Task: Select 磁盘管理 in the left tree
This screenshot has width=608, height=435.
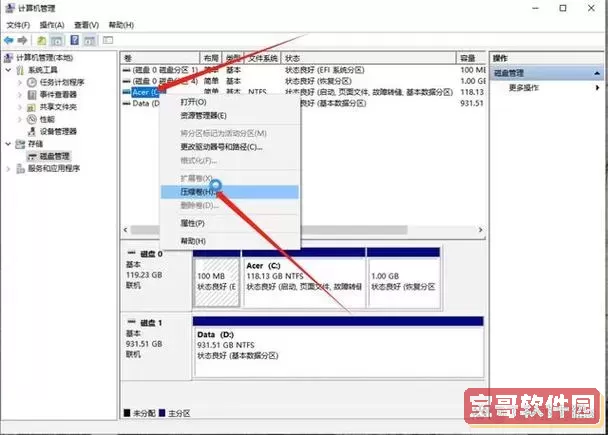Action: (54, 156)
